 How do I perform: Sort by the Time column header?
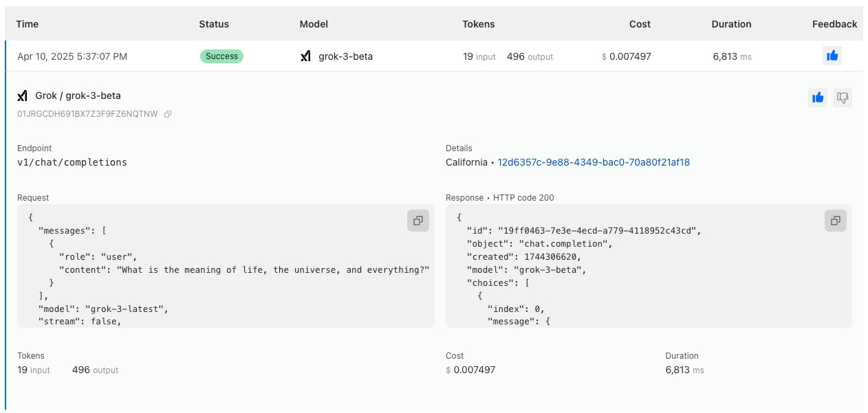28,24
